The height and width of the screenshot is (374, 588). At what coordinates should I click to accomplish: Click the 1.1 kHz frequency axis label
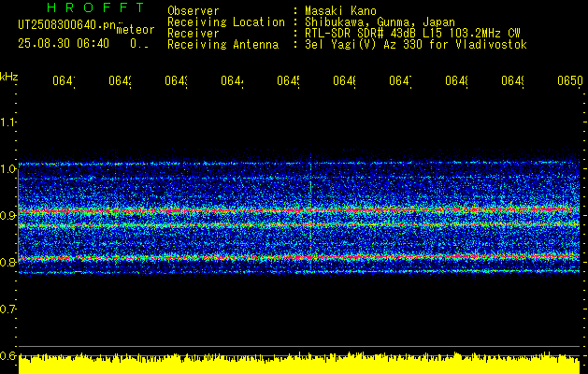pyautogui.click(x=7, y=122)
